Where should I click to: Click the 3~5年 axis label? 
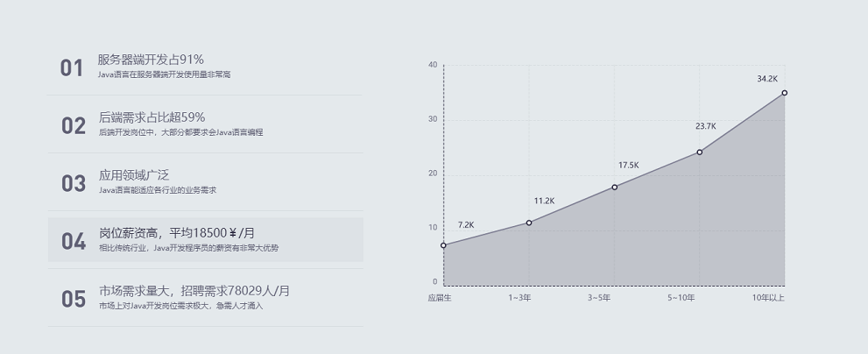[599, 298]
